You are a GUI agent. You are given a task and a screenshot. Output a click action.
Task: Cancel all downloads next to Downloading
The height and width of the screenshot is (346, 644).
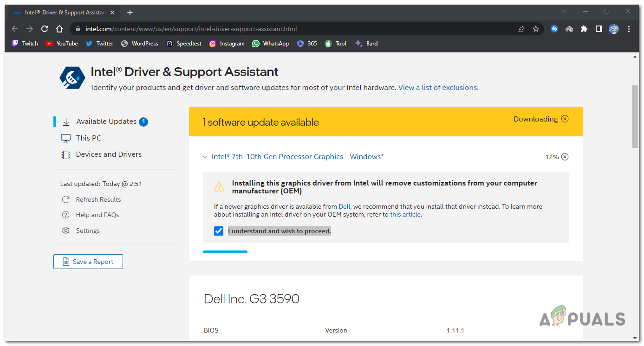(x=565, y=119)
